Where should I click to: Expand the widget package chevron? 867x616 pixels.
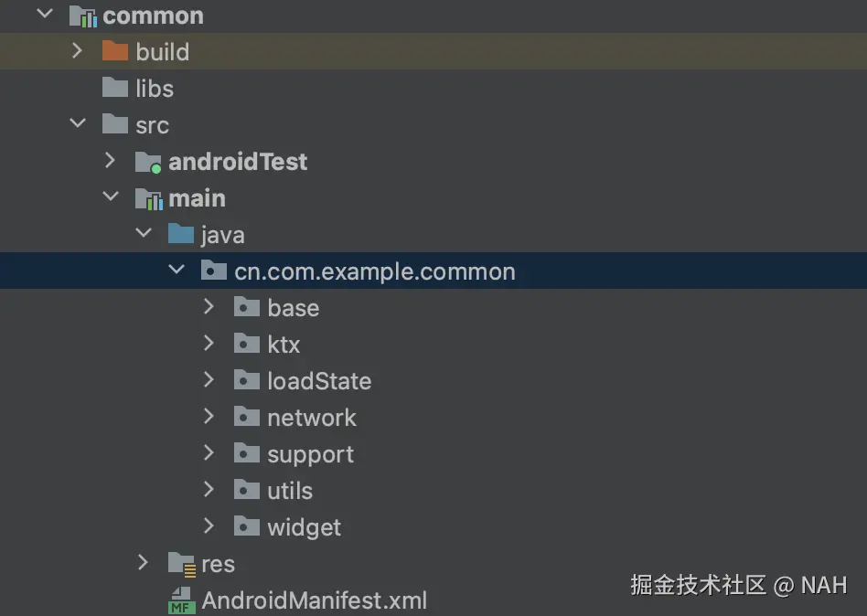pos(209,526)
